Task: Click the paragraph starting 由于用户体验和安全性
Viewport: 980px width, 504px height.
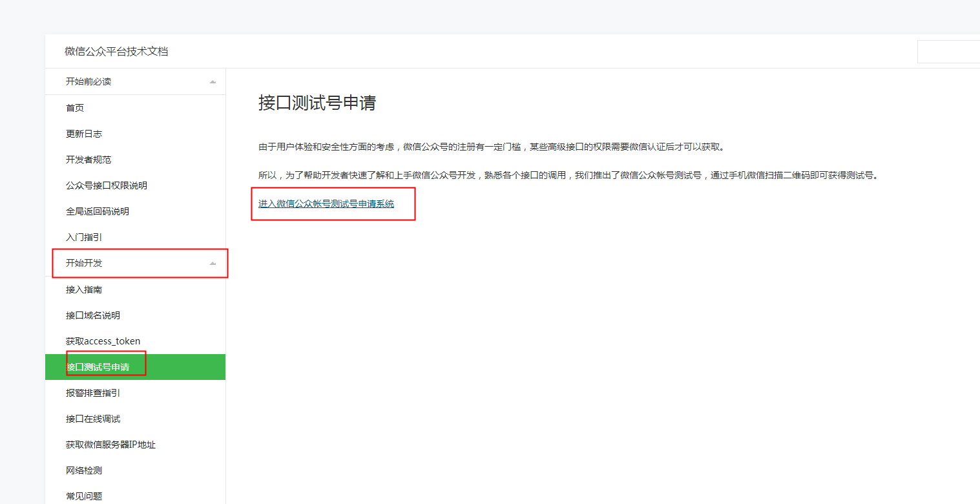Action: (x=493, y=147)
